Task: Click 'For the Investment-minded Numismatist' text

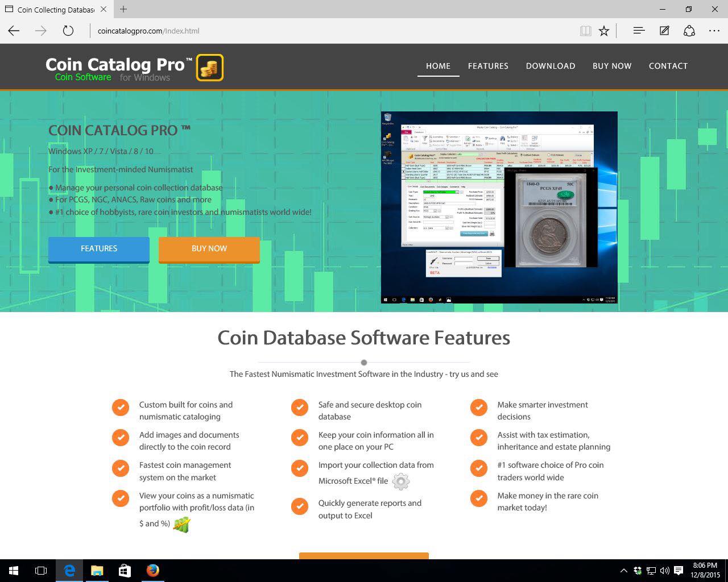Action: click(121, 169)
